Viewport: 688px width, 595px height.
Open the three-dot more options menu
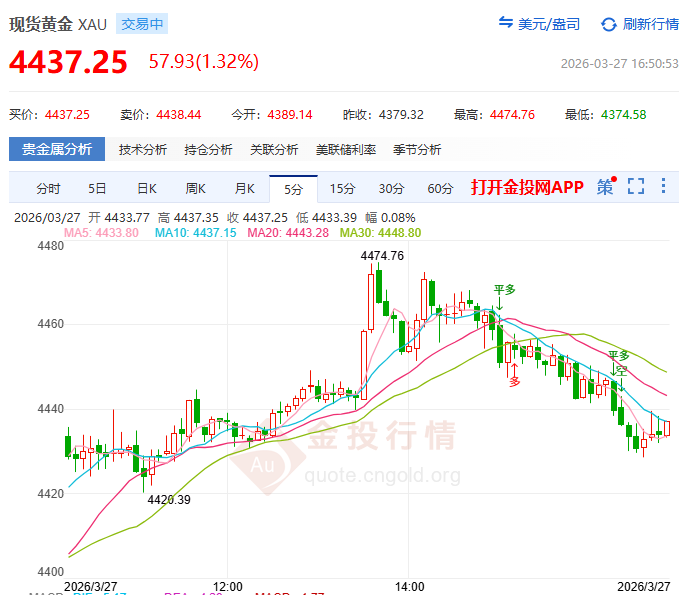[x=663, y=186]
